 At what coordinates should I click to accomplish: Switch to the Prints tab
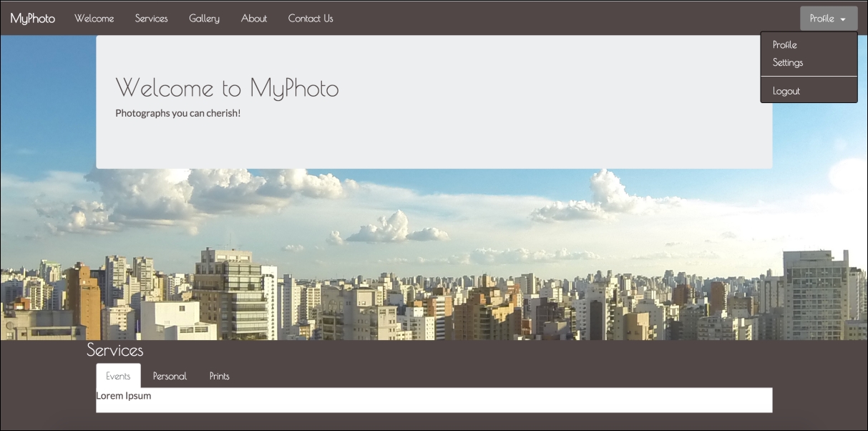(220, 376)
